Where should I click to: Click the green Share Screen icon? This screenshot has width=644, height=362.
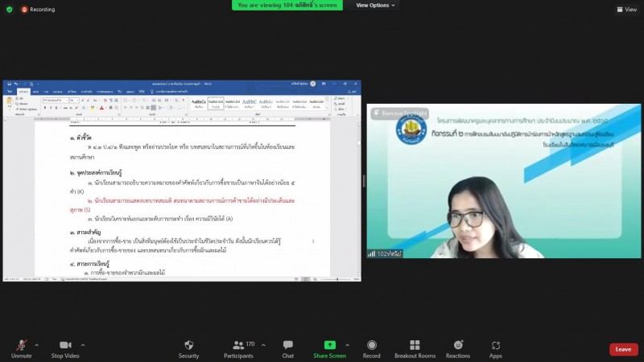[329, 345]
